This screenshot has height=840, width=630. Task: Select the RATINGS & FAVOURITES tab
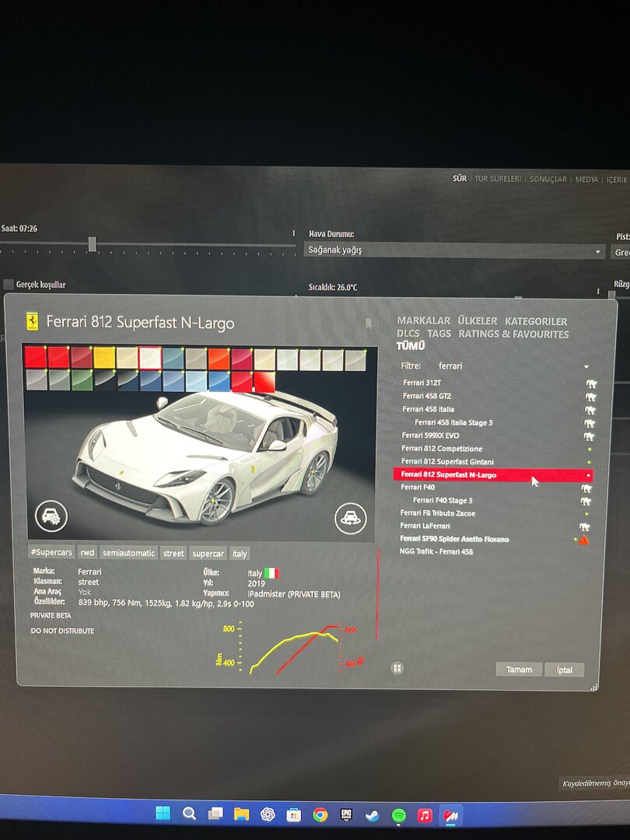click(x=513, y=334)
